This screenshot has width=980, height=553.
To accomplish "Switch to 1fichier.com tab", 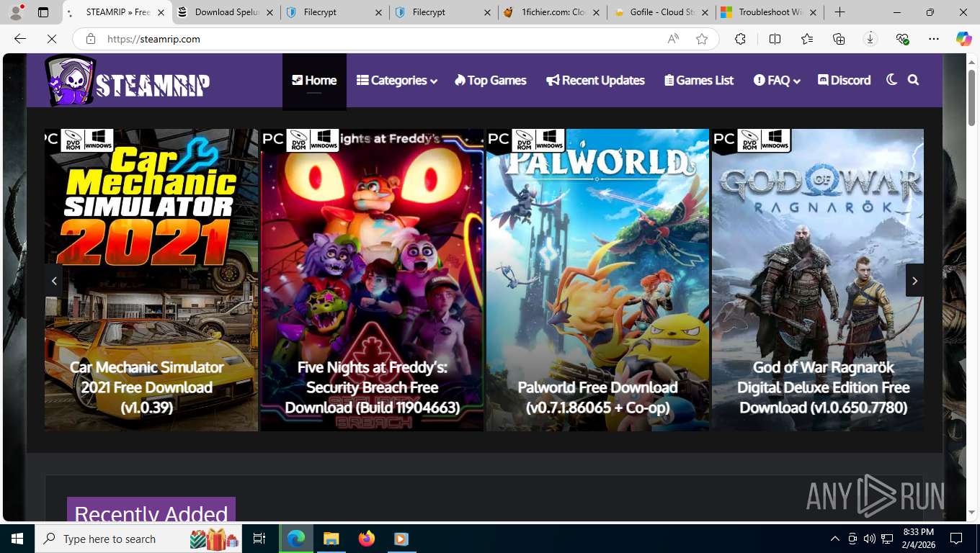I will [552, 12].
